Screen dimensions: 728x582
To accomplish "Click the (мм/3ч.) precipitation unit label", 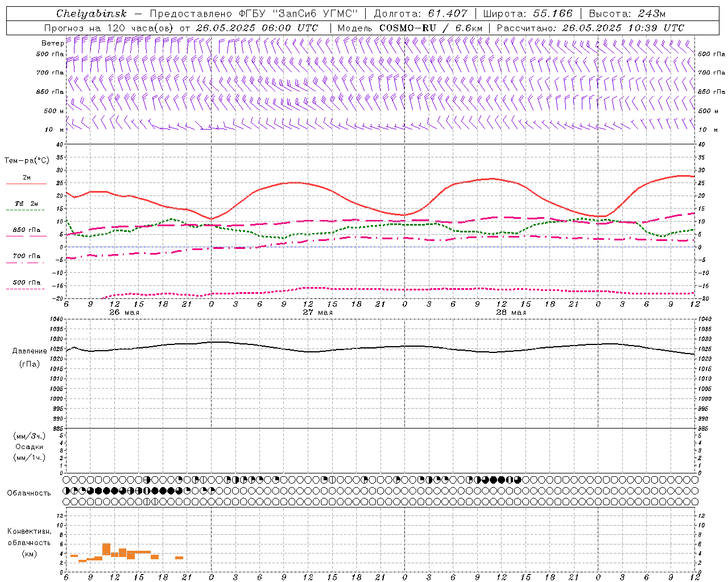I will [x=30, y=436].
